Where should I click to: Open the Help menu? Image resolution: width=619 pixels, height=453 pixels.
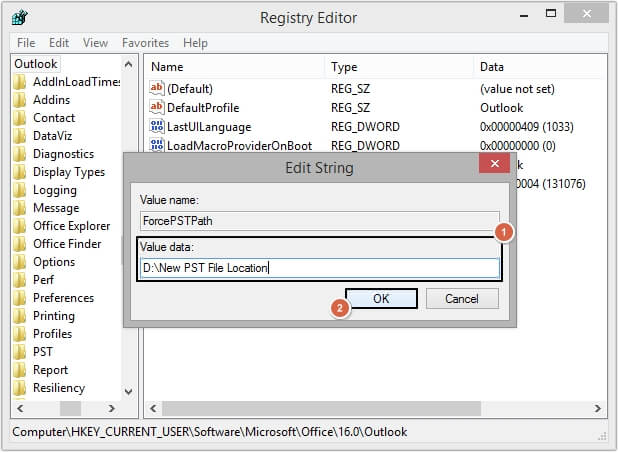pos(195,43)
